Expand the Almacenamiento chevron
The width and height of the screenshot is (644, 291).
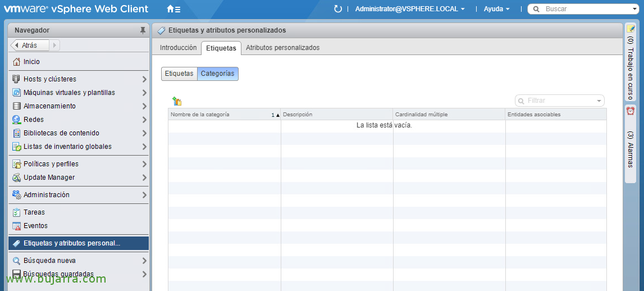pos(144,106)
